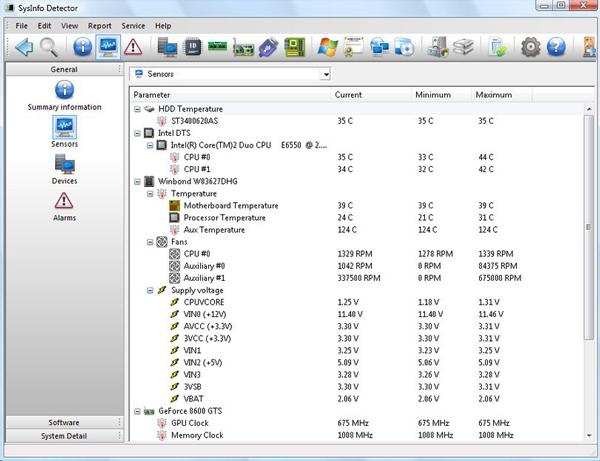Collapse the Fans tree group
Viewport: 600px width, 461px height.
[x=150, y=242]
